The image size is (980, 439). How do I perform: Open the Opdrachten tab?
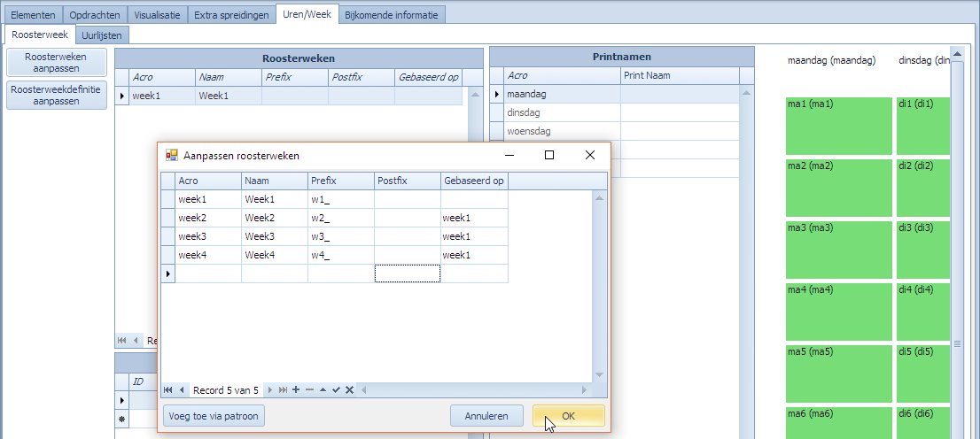(95, 14)
